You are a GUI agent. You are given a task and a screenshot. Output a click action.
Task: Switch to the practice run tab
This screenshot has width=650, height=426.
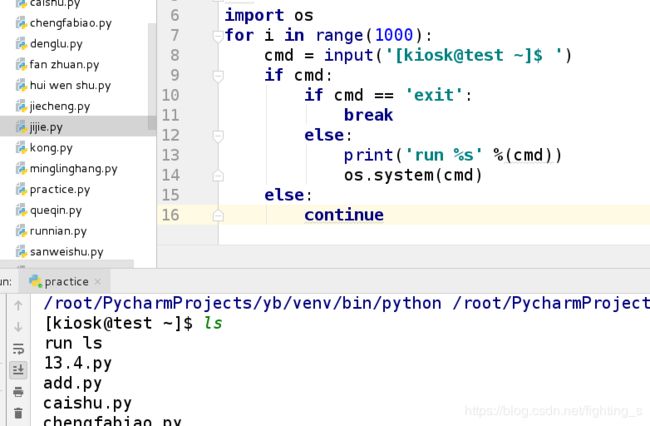pos(65,282)
